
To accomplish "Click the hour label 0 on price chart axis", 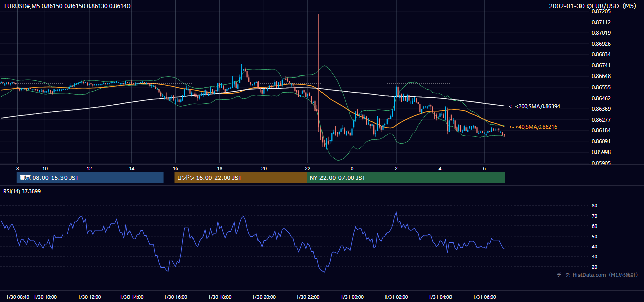I will pos(352,168).
